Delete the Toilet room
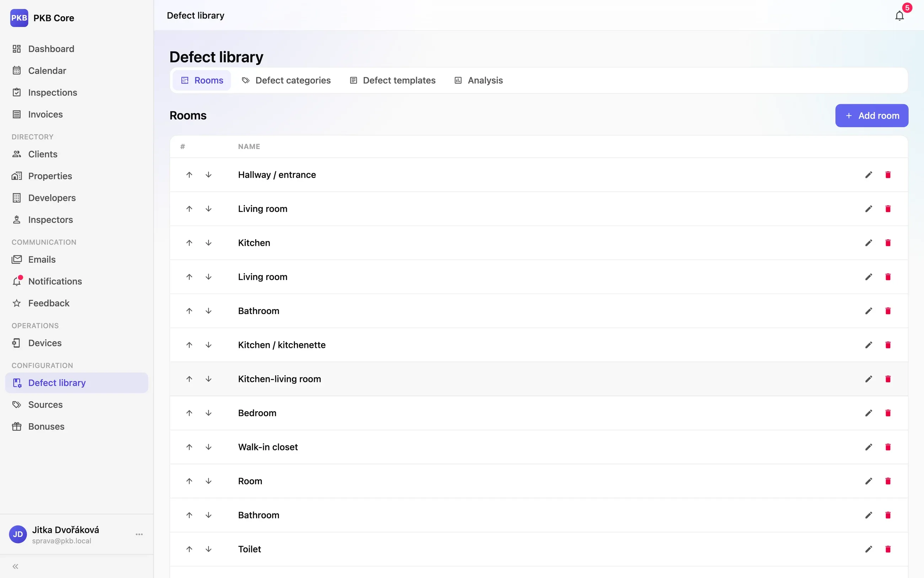 click(x=888, y=549)
